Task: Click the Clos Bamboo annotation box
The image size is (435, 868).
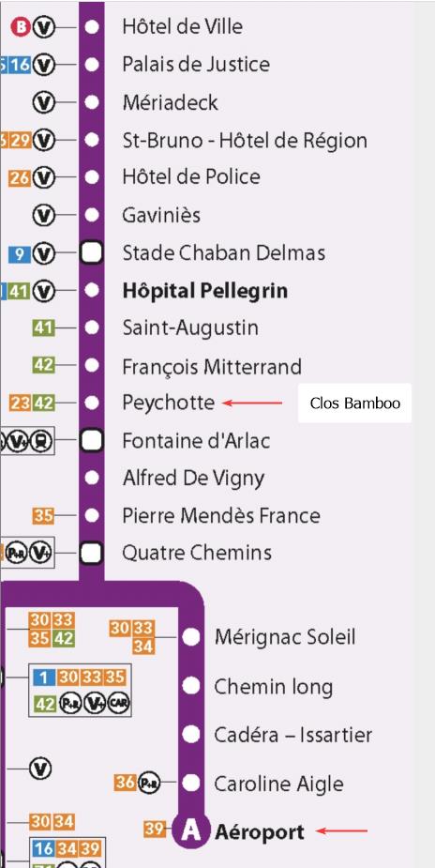Action: click(355, 403)
